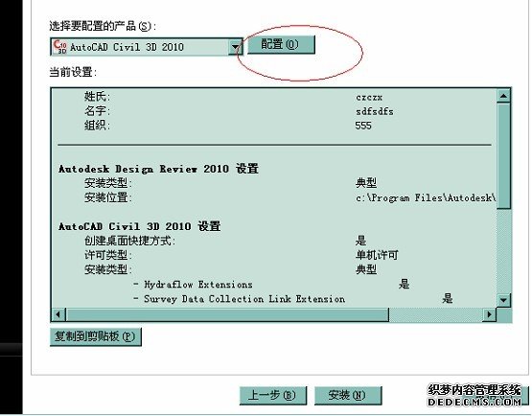Click the Hydraflow Extensions entry
Image resolution: width=532 pixels, height=416 pixels.
tap(197, 285)
